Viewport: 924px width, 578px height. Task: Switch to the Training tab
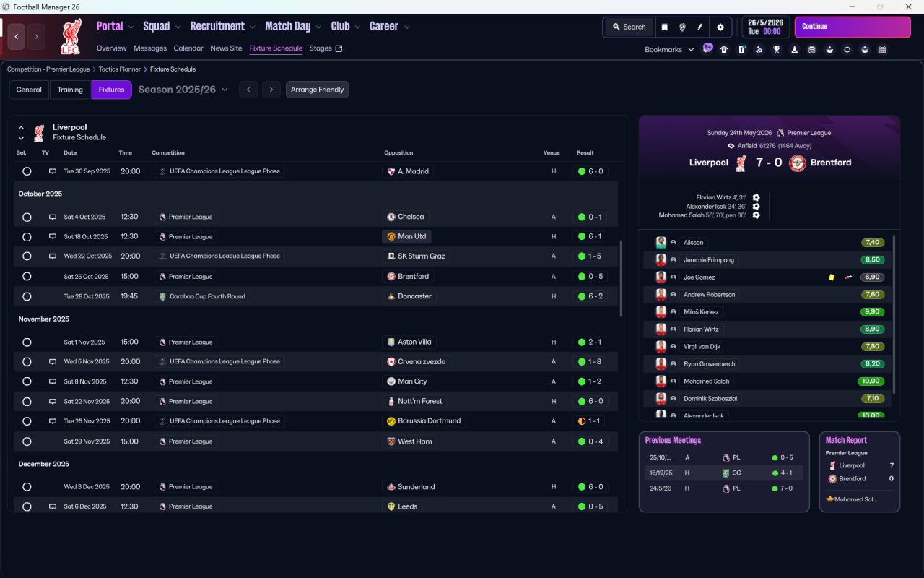click(70, 90)
